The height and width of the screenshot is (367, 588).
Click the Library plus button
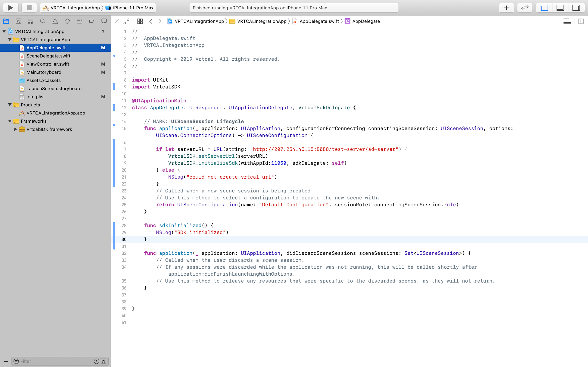506,8
